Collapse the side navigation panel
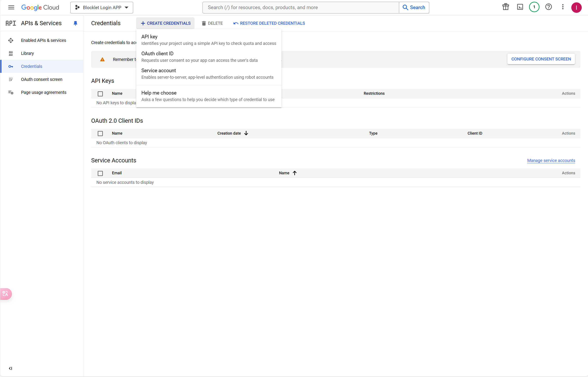This screenshot has width=588, height=377. tap(11, 368)
